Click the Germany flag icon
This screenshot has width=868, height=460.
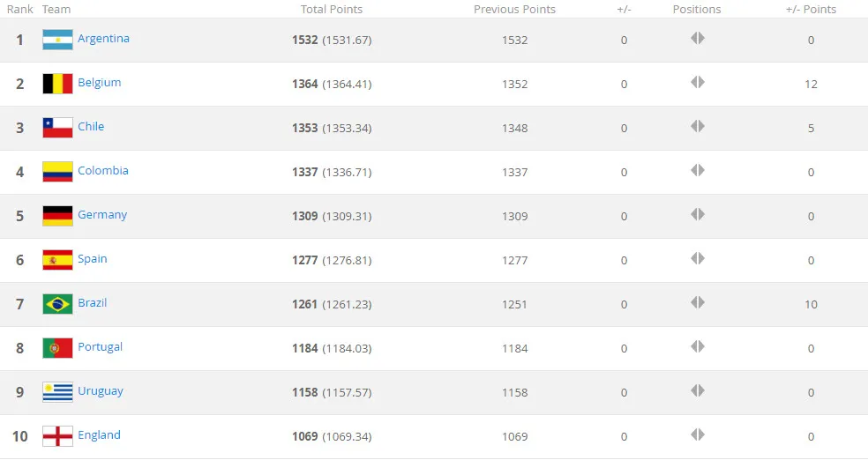(57, 216)
